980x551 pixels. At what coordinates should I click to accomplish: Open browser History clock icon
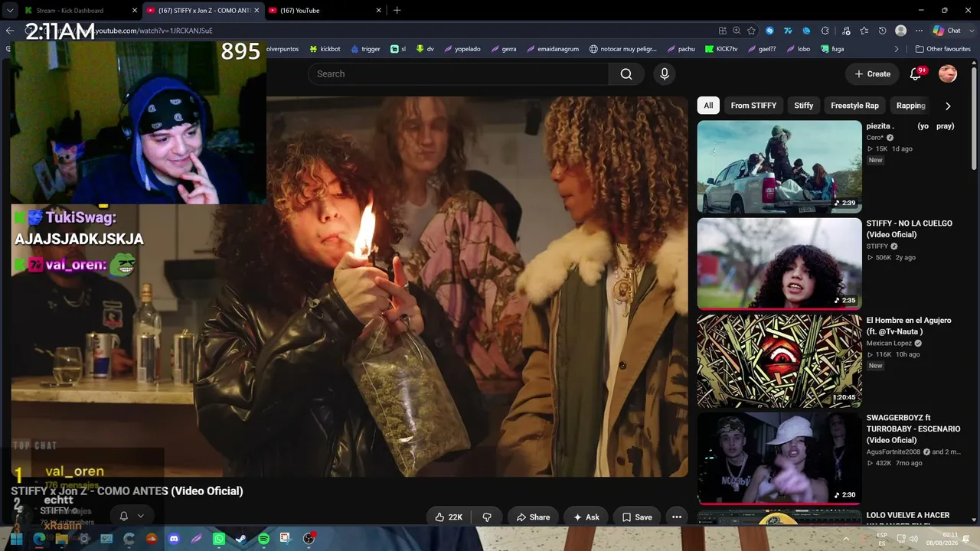(x=883, y=31)
